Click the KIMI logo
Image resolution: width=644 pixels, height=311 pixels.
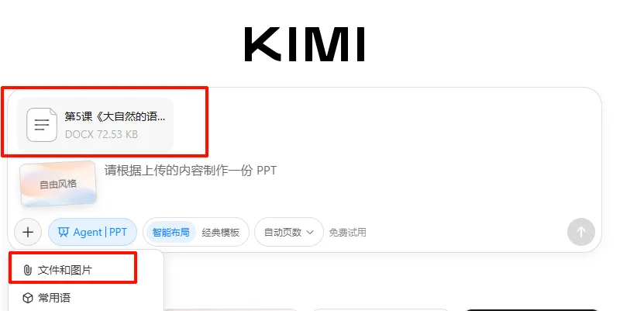pos(305,44)
